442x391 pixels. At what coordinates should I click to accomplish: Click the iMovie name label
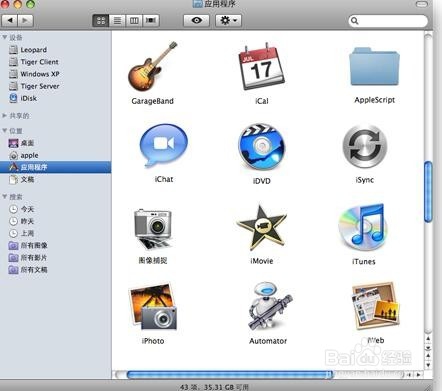(x=262, y=261)
